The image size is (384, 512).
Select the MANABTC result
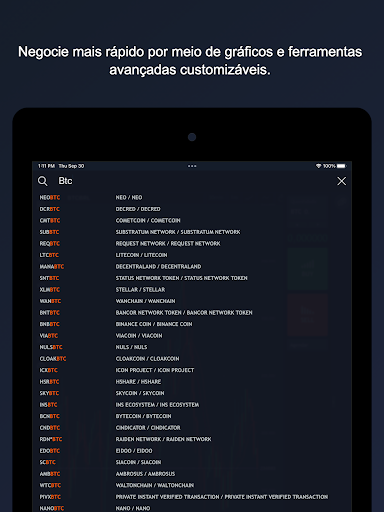click(52, 267)
